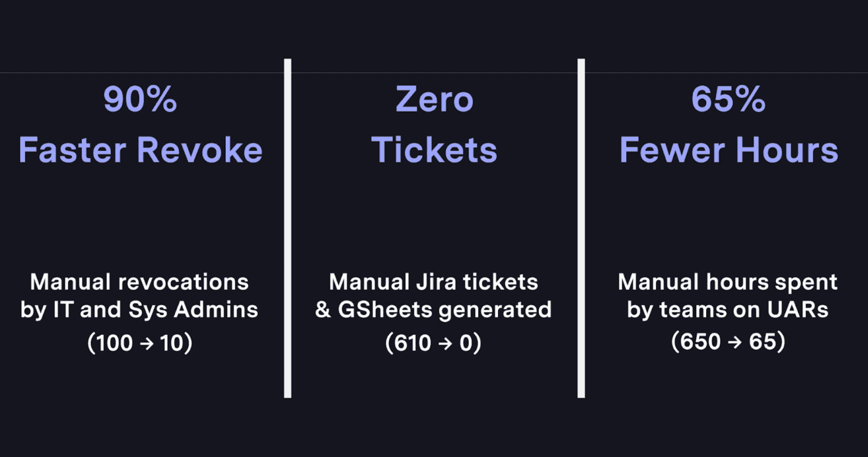Select the Fewer Hours heading
This screenshot has width=868, height=457.
click(x=728, y=150)
